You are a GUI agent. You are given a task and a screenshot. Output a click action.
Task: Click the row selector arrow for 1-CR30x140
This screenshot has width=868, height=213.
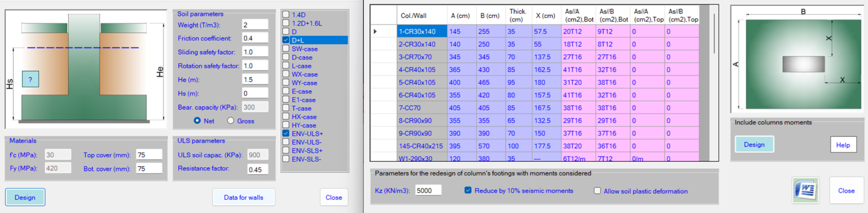tap(375, 31)
